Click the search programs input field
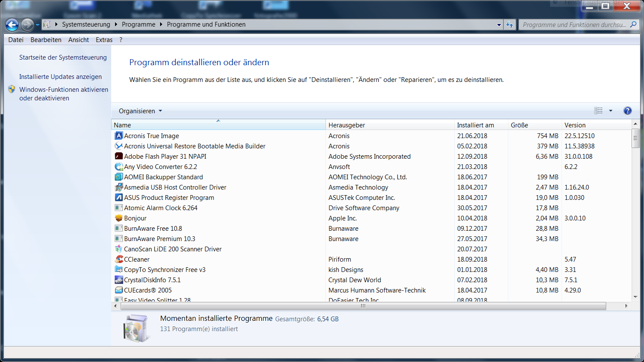Viewport: 644px width, 362px height. [x=574, y=24]
